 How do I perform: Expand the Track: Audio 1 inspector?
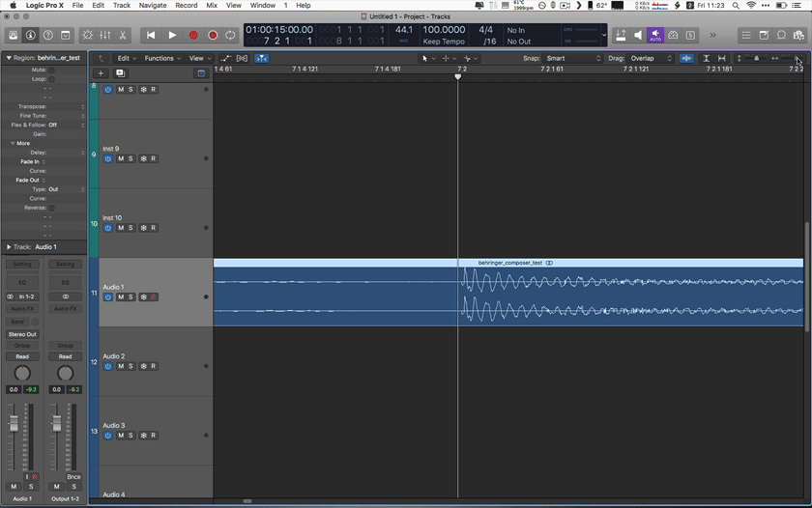9,247
